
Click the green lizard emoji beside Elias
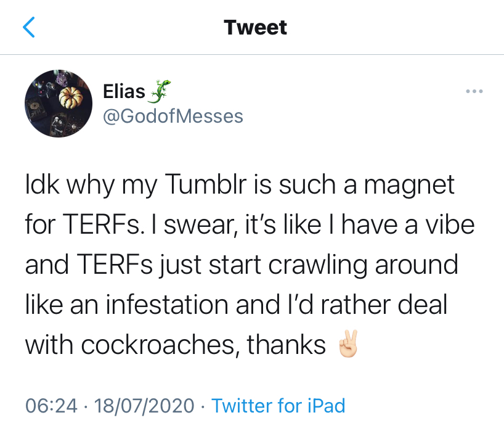pyautogui.click(x=159, y=91)
